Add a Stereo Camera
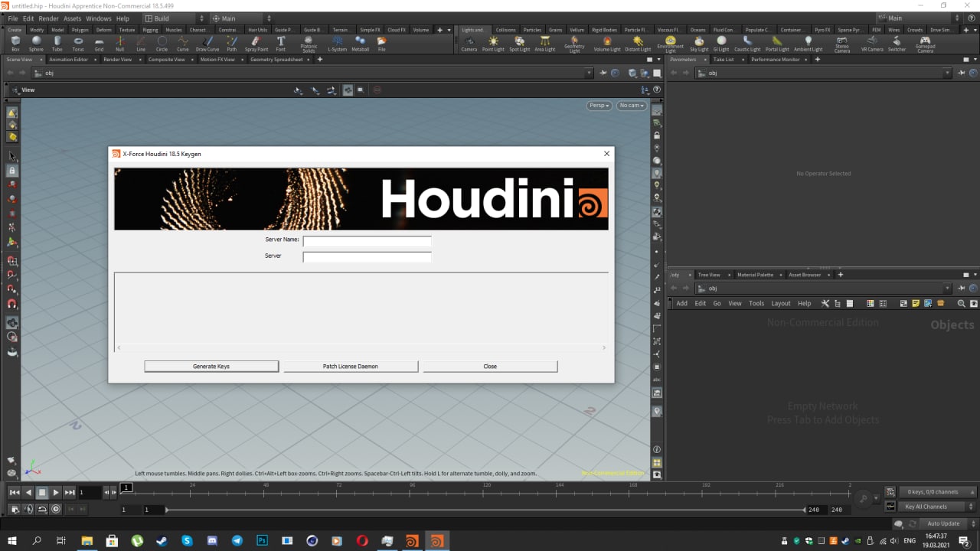The width and height of the screenshot is (980, 551). (842, 44)
